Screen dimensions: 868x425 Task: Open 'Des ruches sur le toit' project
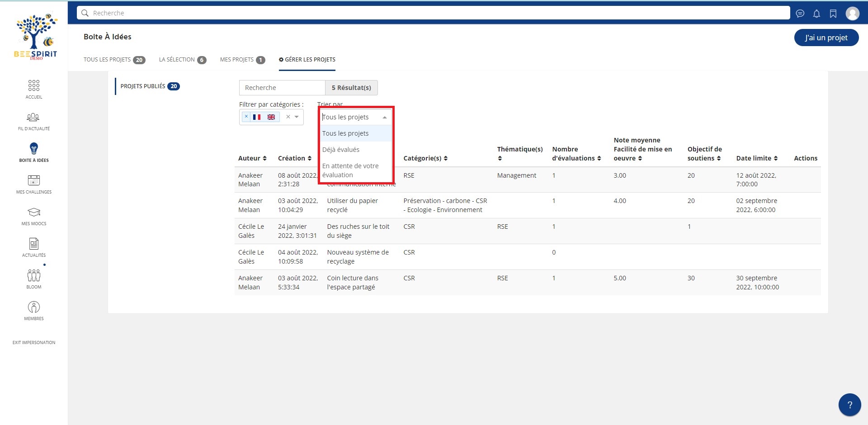point(358,231)
